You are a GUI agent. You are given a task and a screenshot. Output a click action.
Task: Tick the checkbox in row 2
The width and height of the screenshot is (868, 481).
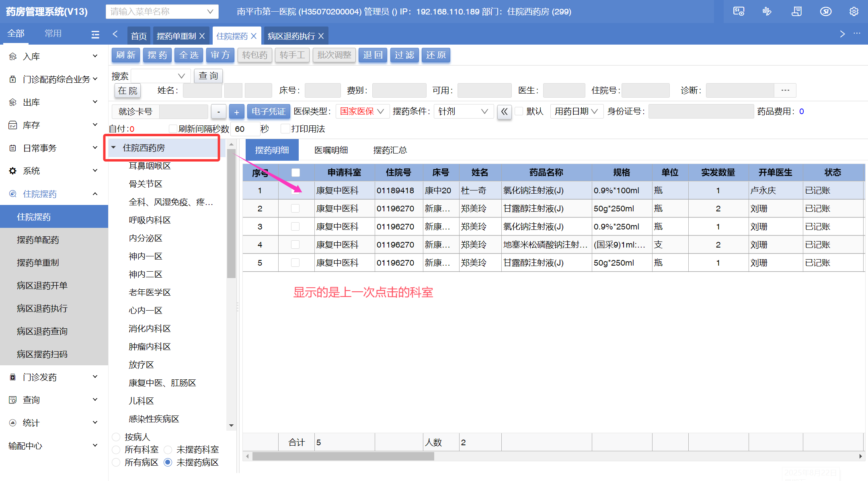(295, 208)
